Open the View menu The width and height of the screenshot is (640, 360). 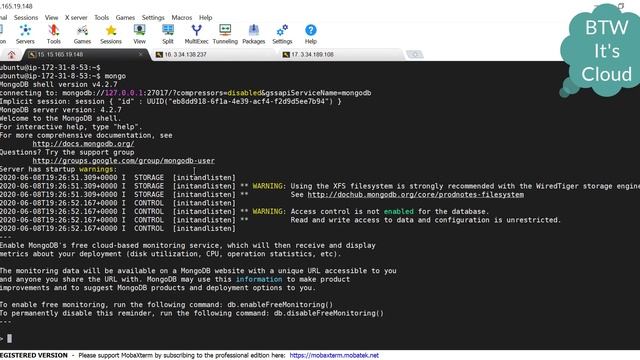pos(51,18)
